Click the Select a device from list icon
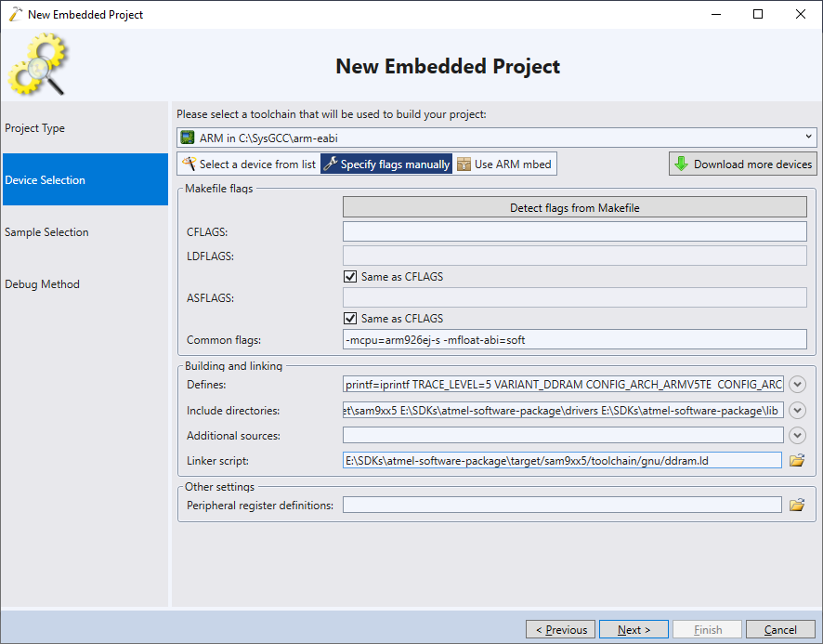Image resolution: width=823 pixels, height=644 pixels. point(189,164)
